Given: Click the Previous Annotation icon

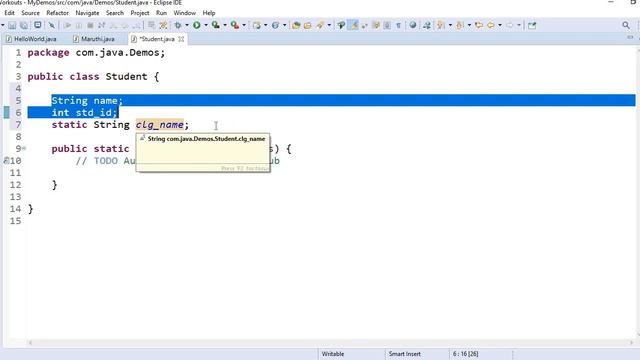Looking at the screenshot, I should tap(460, 25).
